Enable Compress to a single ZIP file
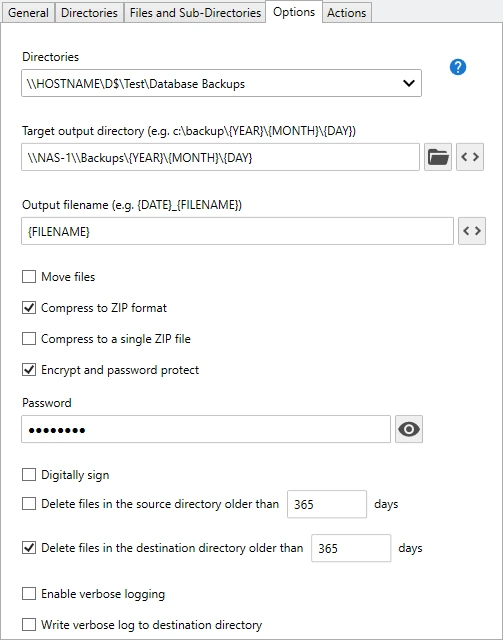The width and height of the screenshot is (503, 640). [29, 339]
